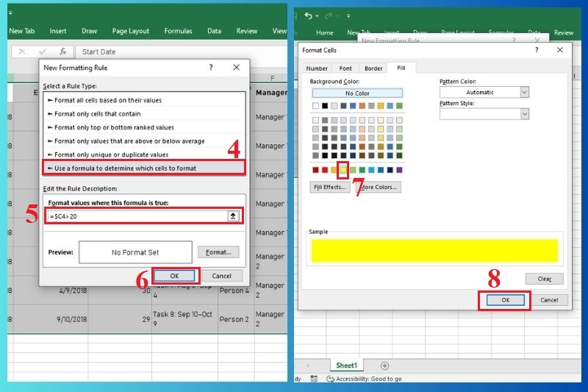Click the help question mark in Format Cells
The width and height of the screenshot is (588, 392).
pyautogui.click(x=537, y=50)
